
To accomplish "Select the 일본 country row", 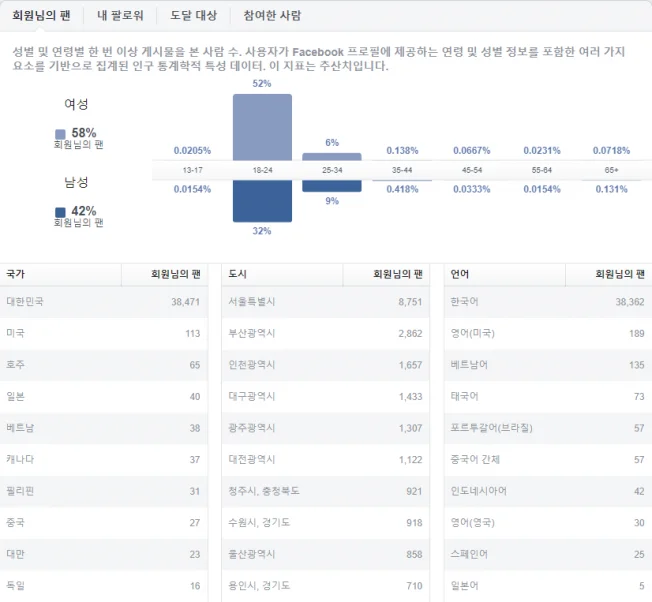I will (104, 397).
